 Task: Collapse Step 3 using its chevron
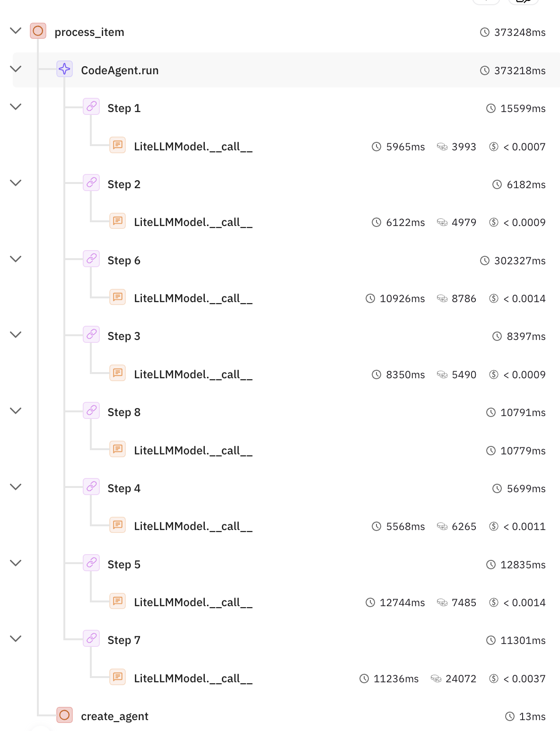(x=16, y=335)
